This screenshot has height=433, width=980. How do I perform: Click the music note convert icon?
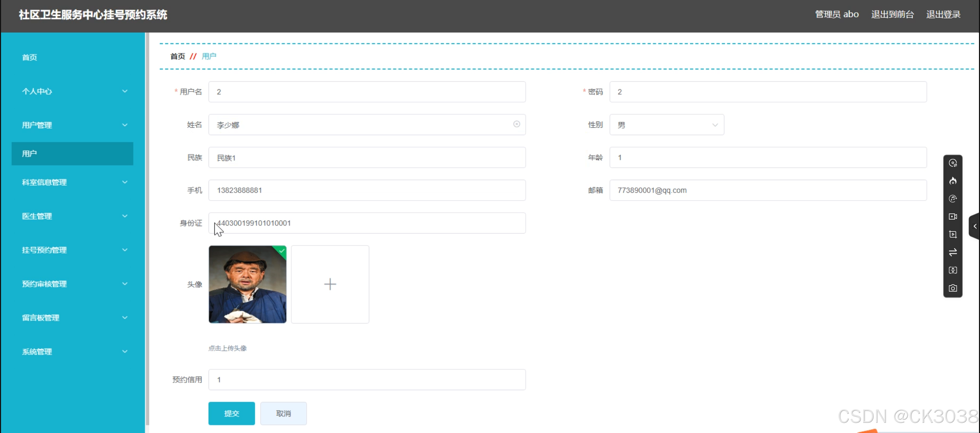pos(953,198)
